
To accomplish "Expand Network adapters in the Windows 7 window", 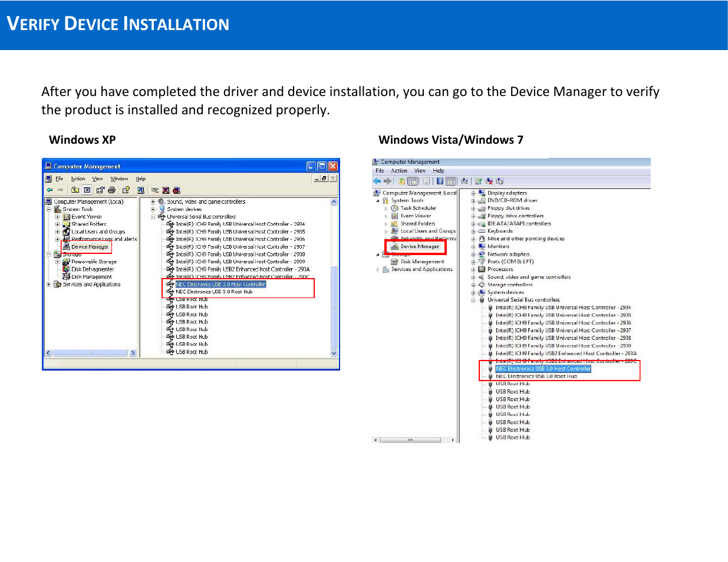I will (x=473, y=254).
